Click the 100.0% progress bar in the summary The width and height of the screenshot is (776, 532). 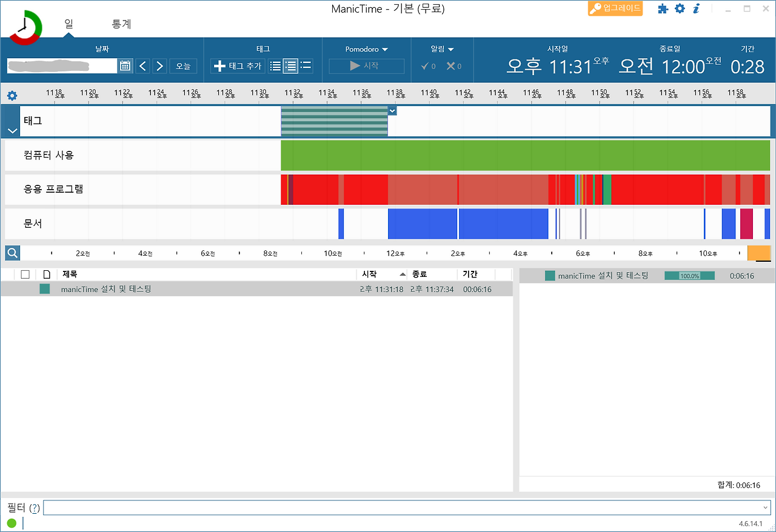point(689,276)
